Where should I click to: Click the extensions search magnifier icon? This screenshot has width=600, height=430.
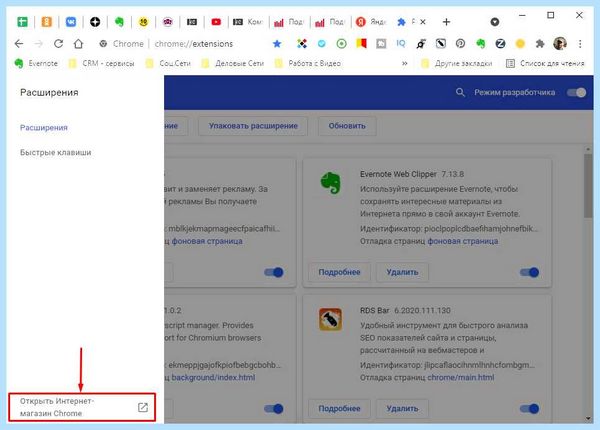(x=460, y=92)
